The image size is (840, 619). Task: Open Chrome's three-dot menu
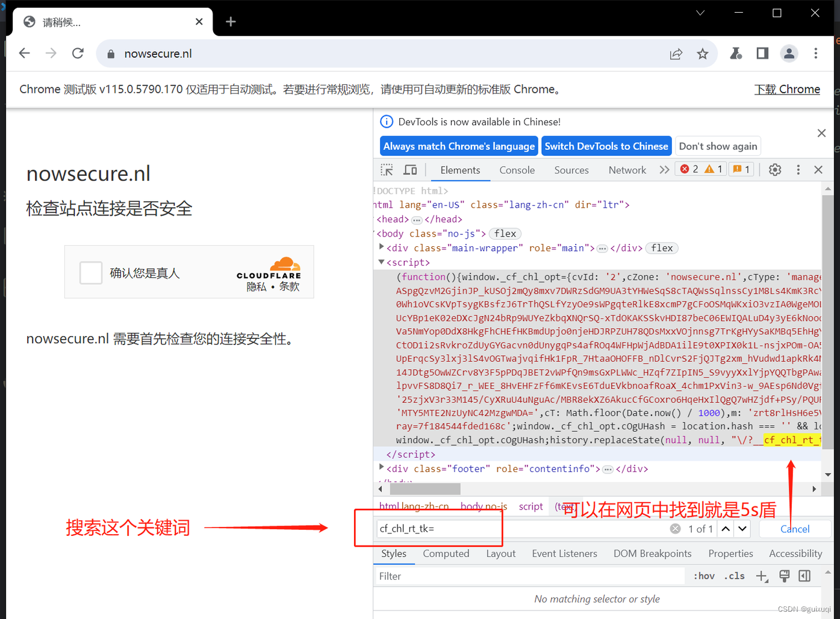(816, 54)
